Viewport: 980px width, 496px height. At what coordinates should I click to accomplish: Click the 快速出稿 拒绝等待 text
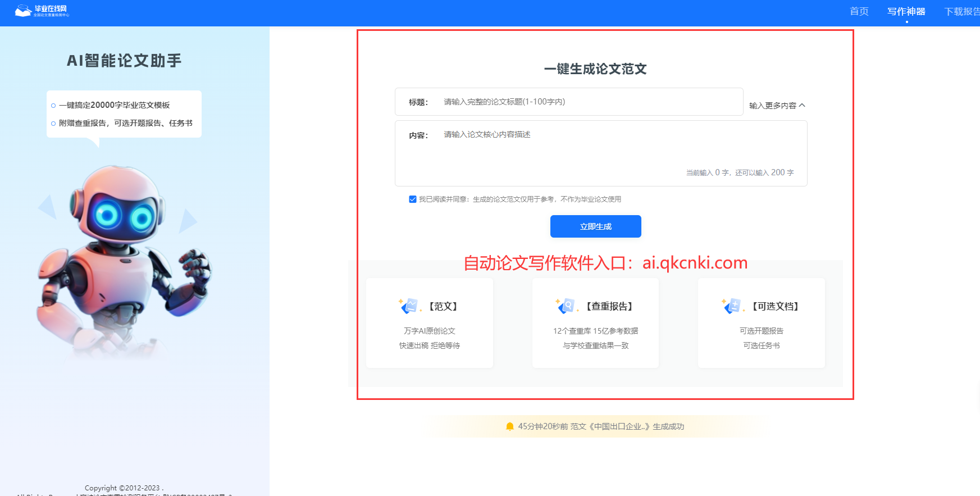[x=430, y=345]
